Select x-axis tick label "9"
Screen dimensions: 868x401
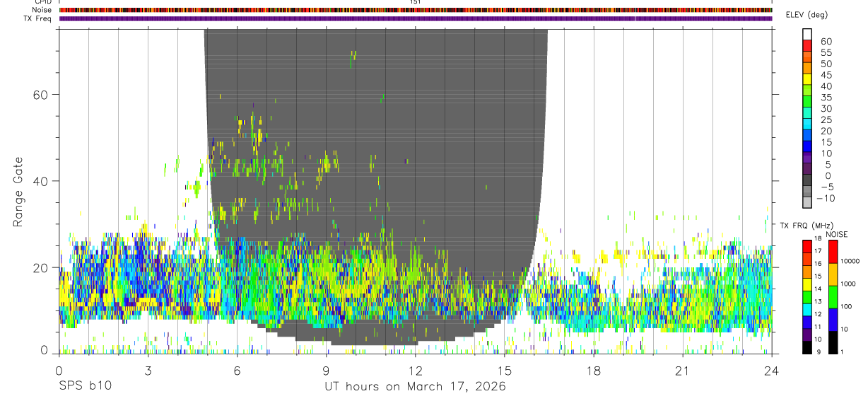[326, 371]
